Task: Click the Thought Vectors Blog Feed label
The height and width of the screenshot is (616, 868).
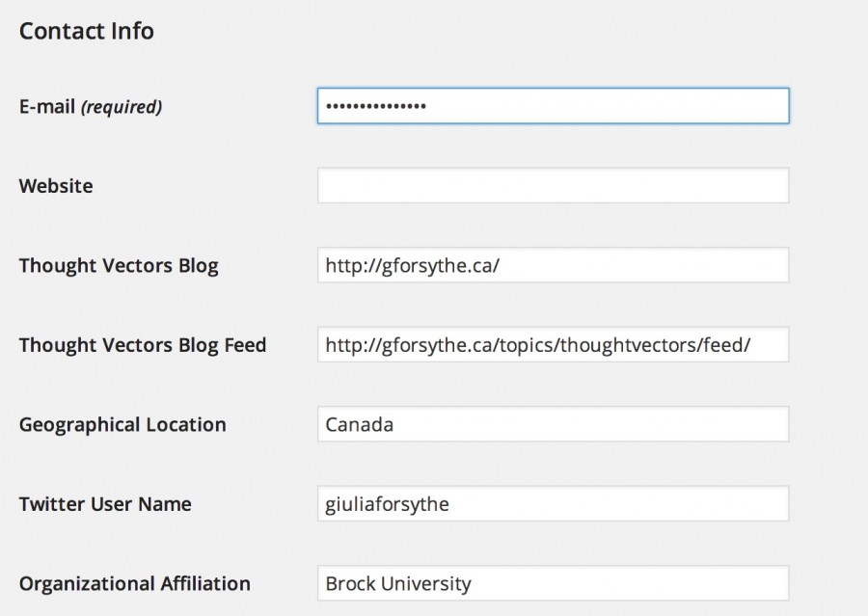Action: (142, 344)
